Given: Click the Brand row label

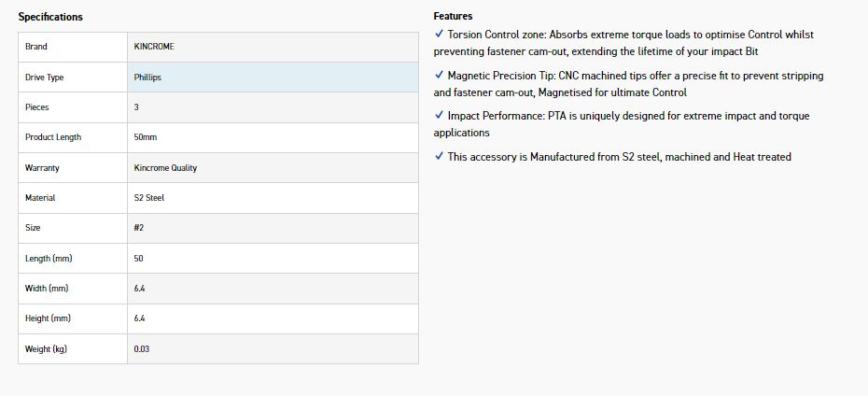Looking at the screenshot, I should pos(35,47).
